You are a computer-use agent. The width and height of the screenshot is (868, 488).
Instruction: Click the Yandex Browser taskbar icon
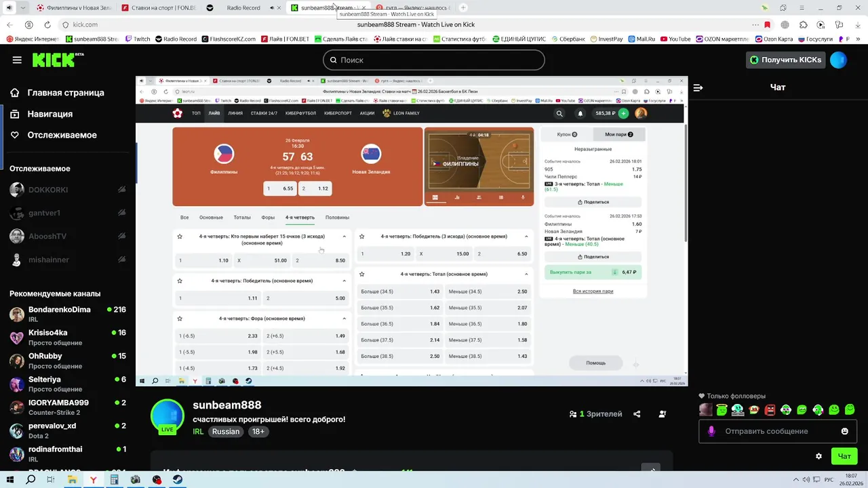pyautogui.click(x=93, y=479)
